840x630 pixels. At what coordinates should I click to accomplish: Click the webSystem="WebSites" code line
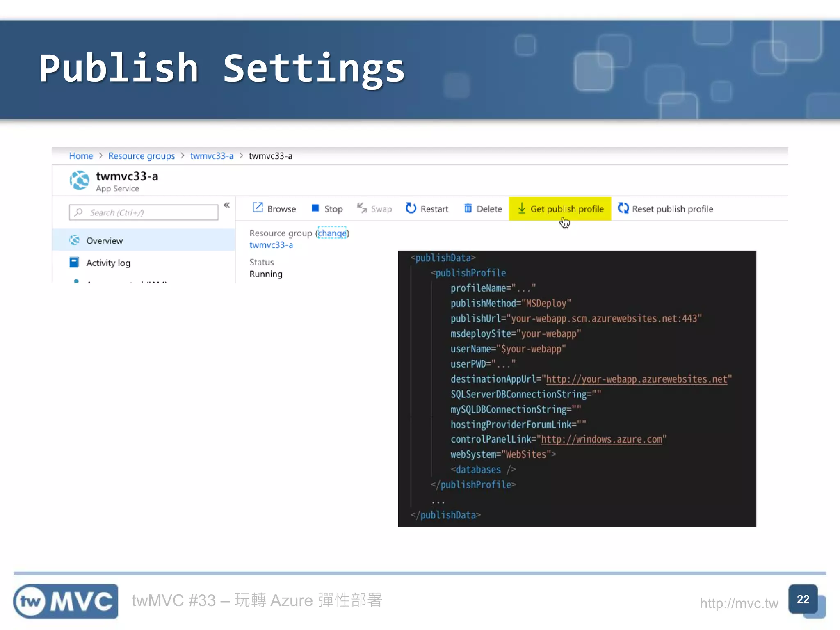pyautogui.click(x=503, y=454)
